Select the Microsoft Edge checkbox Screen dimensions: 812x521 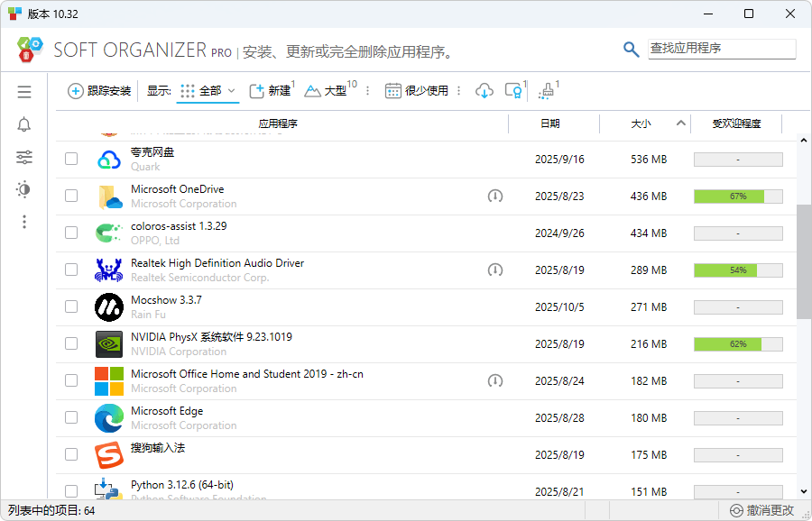[x=71, y=417]
